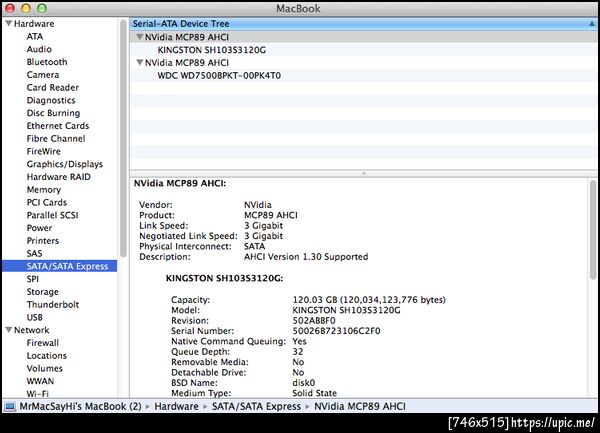Image resolution: width=600 pixels, height=433 pixels.
Task: Click the sort arrow in Serial-ATA Device Tree header
Action: click(x=591, y=24)
